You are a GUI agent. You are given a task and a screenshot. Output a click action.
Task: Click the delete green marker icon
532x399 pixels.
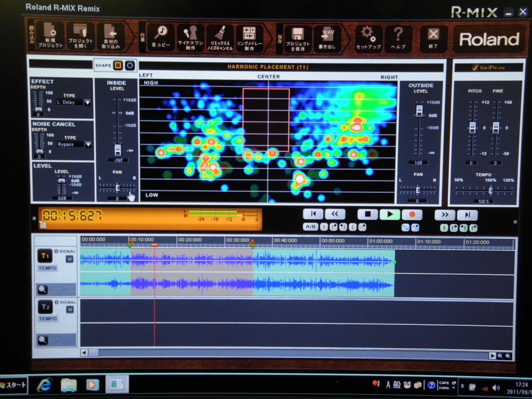(474, 229)
